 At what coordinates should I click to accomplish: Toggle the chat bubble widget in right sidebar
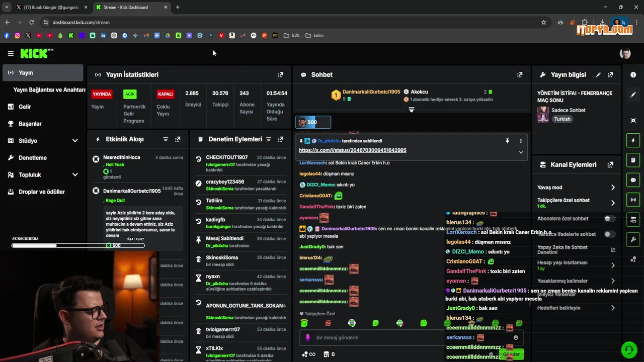click(x=633, y=180)
